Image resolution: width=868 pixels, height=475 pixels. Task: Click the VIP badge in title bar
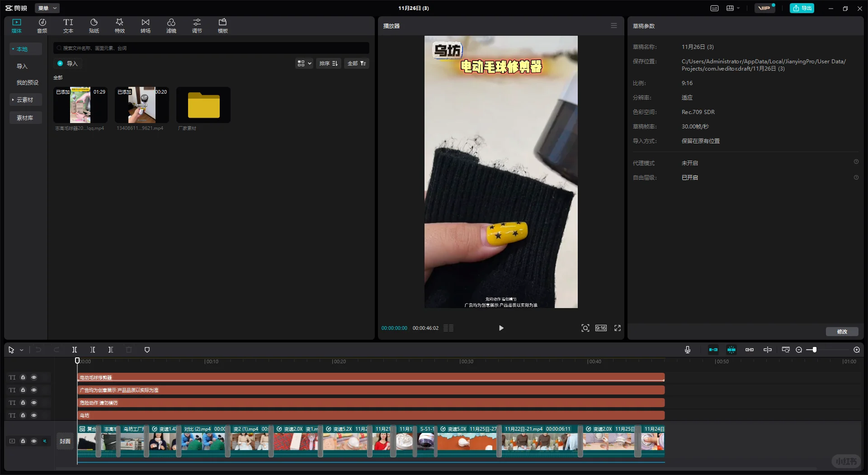point(765,8)
